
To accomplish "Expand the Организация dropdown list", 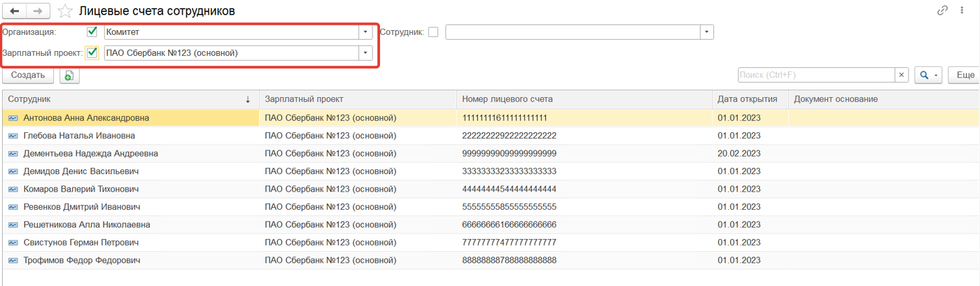I will point(365,32).
